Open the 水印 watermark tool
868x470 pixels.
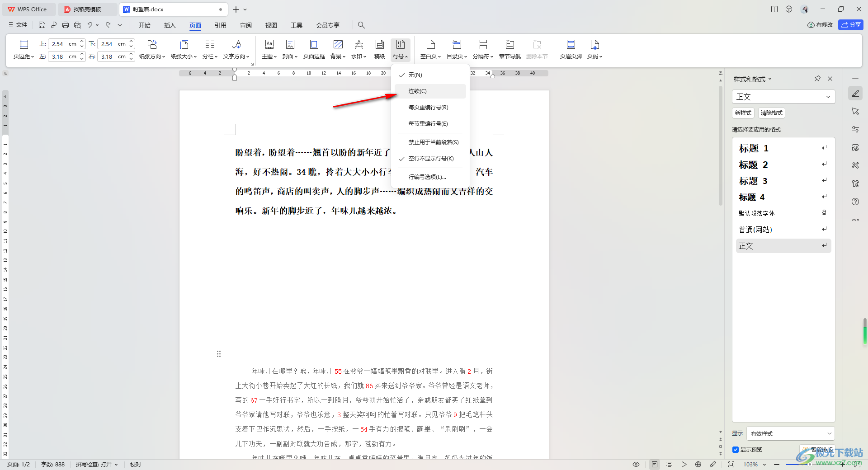click(359, 49)
